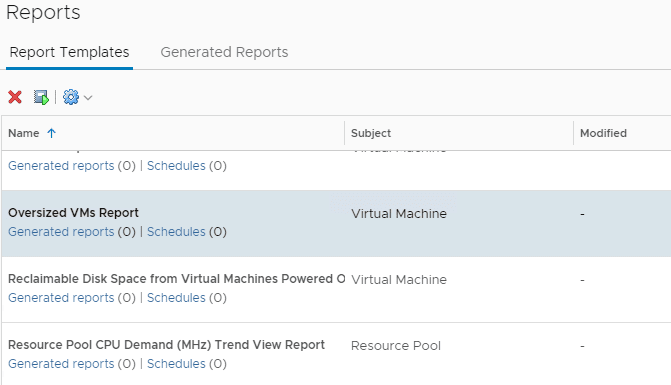671x385 pixels.
Task: Click the Subject column header
Action: coord(371,133)
